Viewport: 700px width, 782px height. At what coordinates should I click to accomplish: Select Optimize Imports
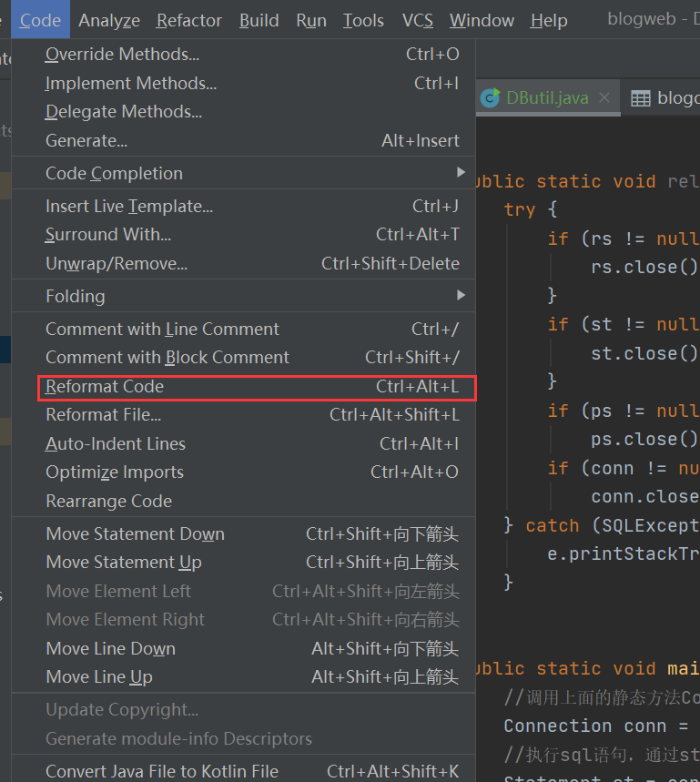click(114, 472)
